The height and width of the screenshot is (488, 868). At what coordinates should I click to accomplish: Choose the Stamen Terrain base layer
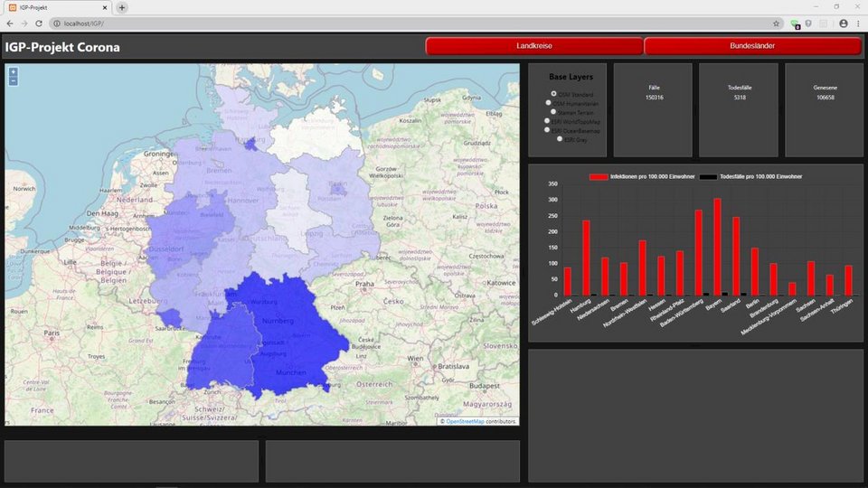coord(553,112)
